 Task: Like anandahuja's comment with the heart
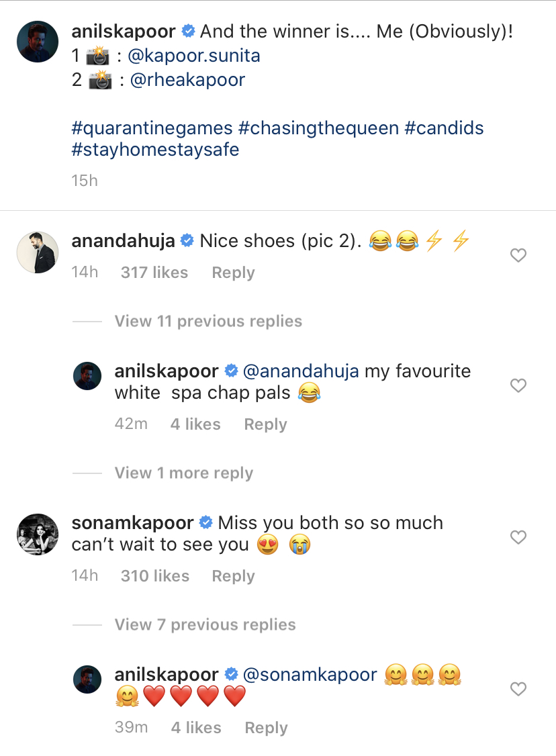tap(518, 255)
